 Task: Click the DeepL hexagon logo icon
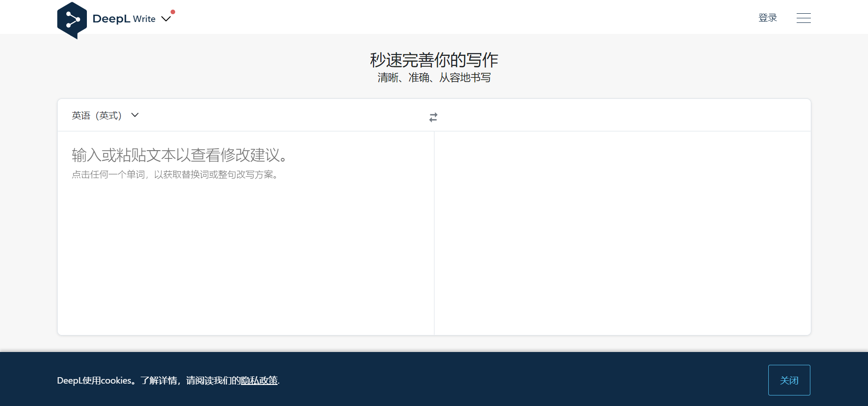pos(72,20)
